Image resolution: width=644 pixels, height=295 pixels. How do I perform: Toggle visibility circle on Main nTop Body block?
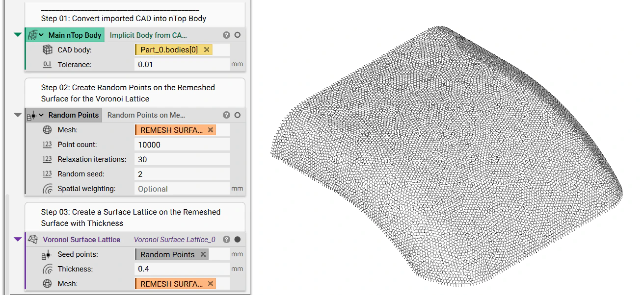tap(237, 35)
